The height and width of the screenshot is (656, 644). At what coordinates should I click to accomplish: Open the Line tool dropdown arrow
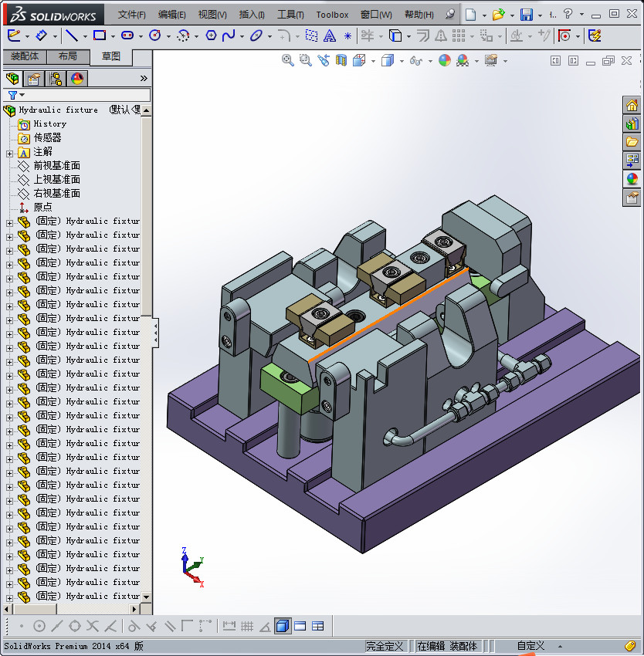click(x=85, y=36)
